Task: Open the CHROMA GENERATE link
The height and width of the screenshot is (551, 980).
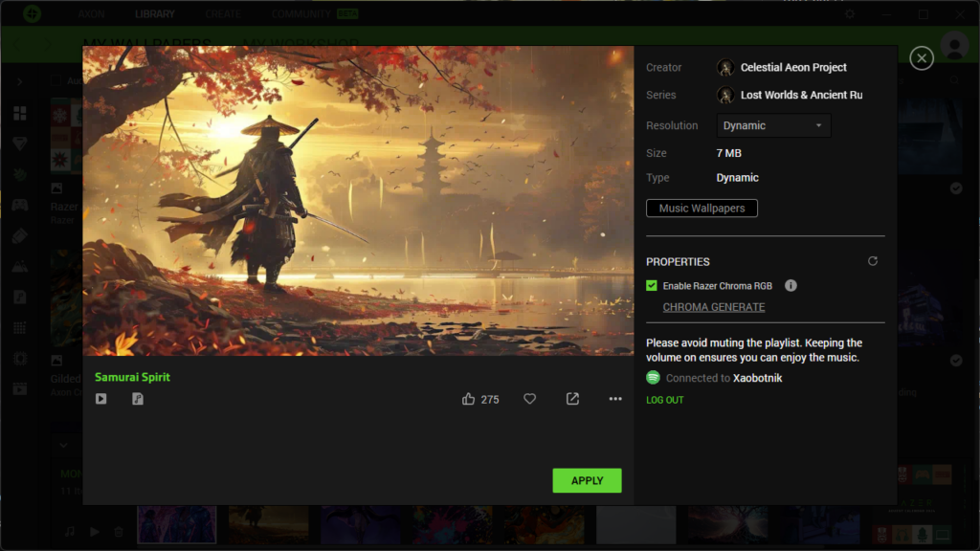Action: pyautogui.click(x=714, y=307)
